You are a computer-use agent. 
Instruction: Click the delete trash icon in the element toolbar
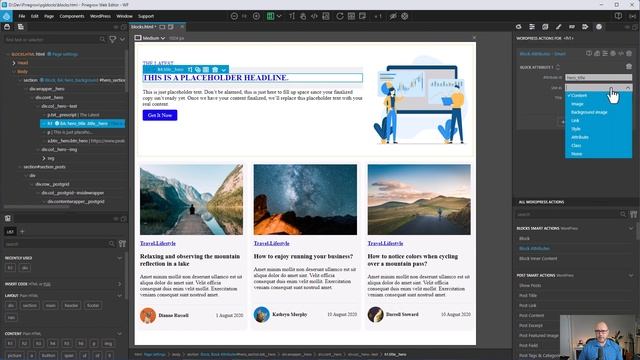click(215, 70)
